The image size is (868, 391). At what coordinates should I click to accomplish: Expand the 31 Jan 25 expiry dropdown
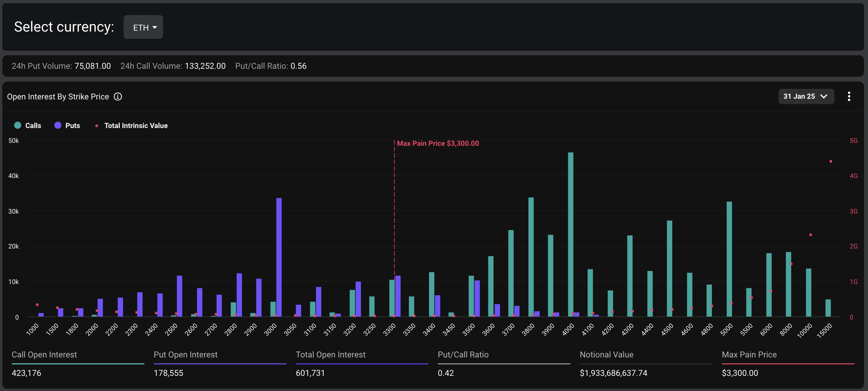click(806, 96)
